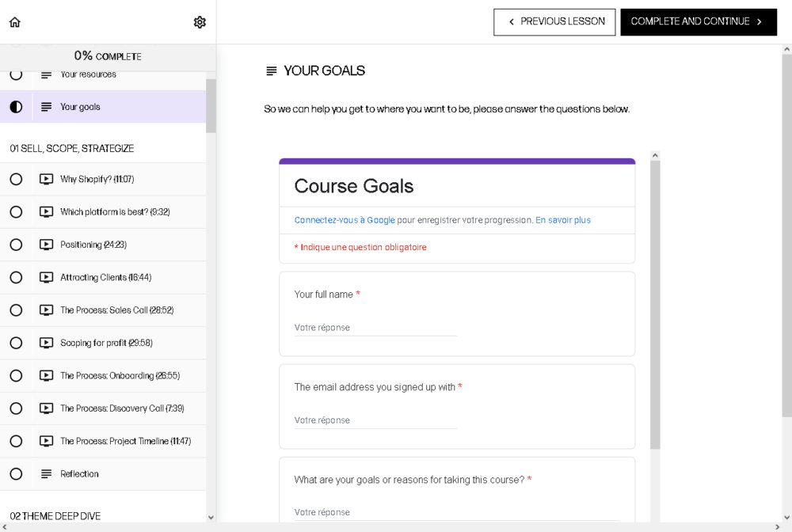Click the sidebar scroll down arrow
792x532 pixels.
click(x=211, y=518)
